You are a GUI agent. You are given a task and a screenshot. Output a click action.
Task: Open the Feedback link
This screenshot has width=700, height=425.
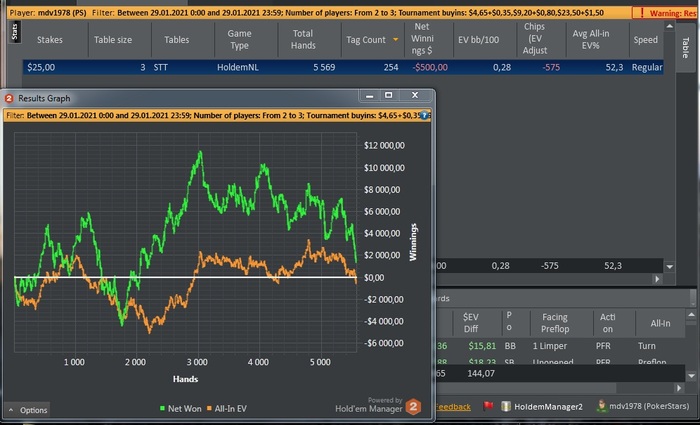pyautogui.click(x=453, y=407)
